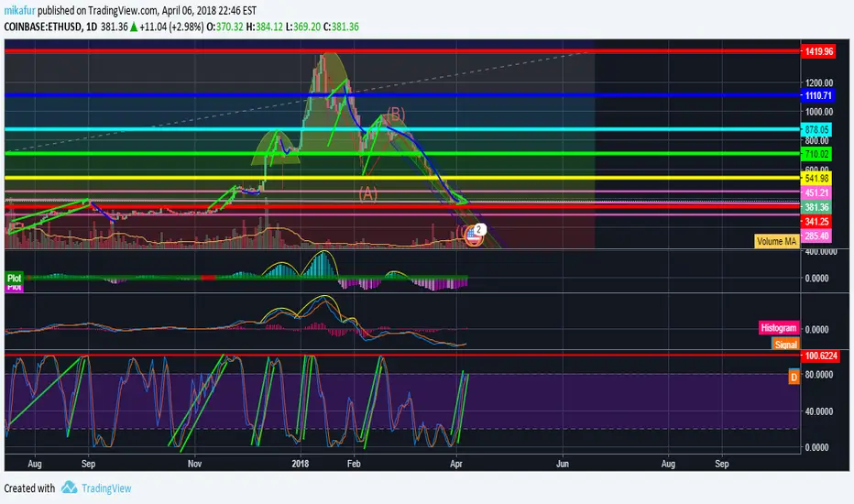Viewport: 854px width, 504px height.
Task: Click the Signal indicator label
Action: coord(785,344)
